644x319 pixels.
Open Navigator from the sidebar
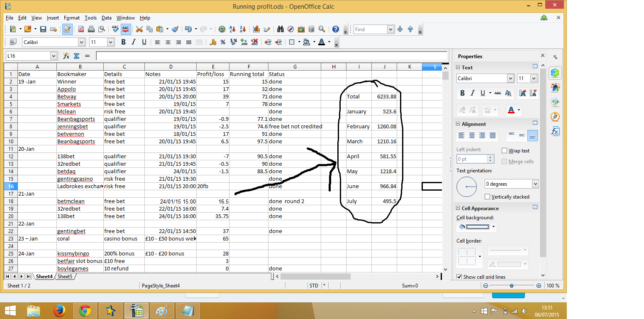pyautogui.click(x=555, y=116)
